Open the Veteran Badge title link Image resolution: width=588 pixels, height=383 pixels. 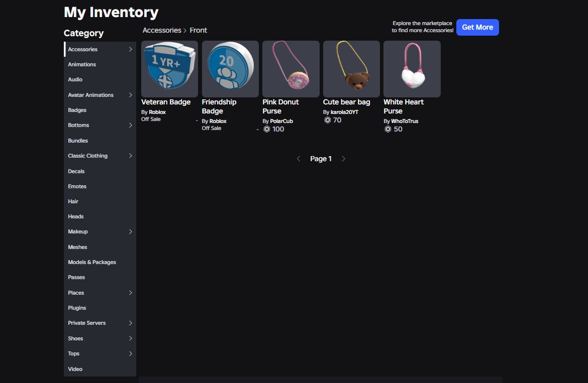pyautogui.click(x=166, y=102)
